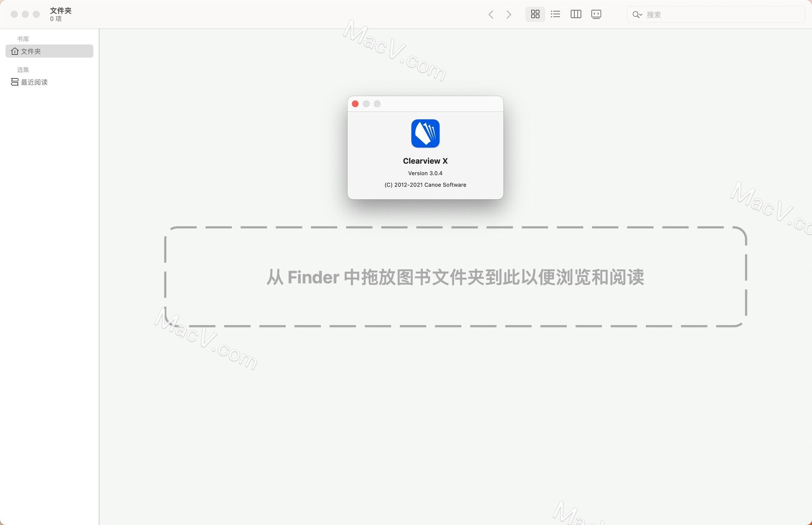This screenshot has height=525, width=812.
Task: Click the stack icon beside 最近阅读
Action: tap(15, 82)
